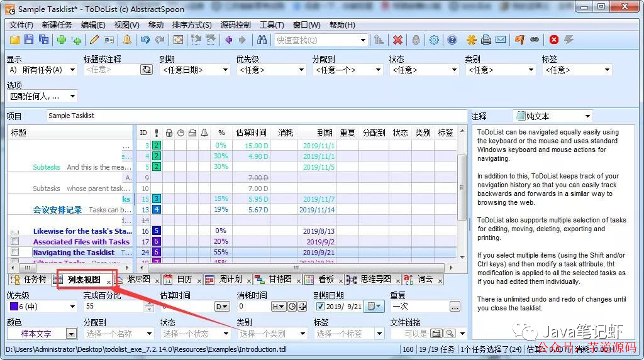The width and height of the screenshot is (644, 360).
Task: Send tasks by email with the envelope icon
Action: pos(500,40)
